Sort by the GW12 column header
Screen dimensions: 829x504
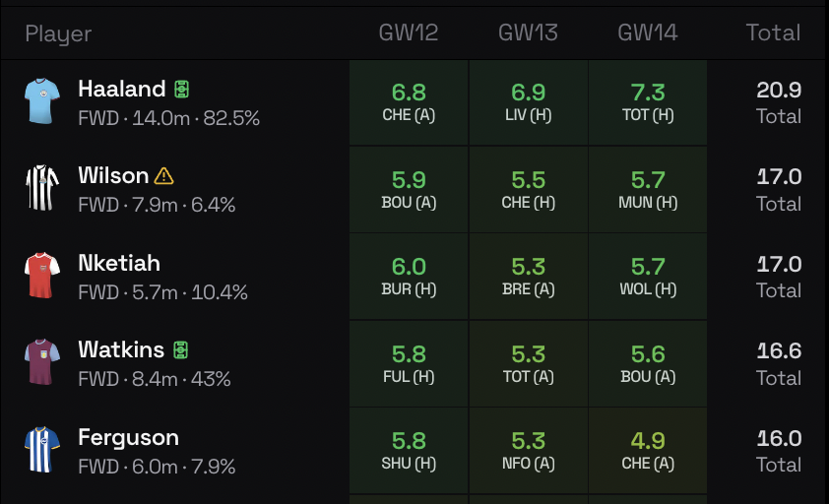(x=409, y=32)
